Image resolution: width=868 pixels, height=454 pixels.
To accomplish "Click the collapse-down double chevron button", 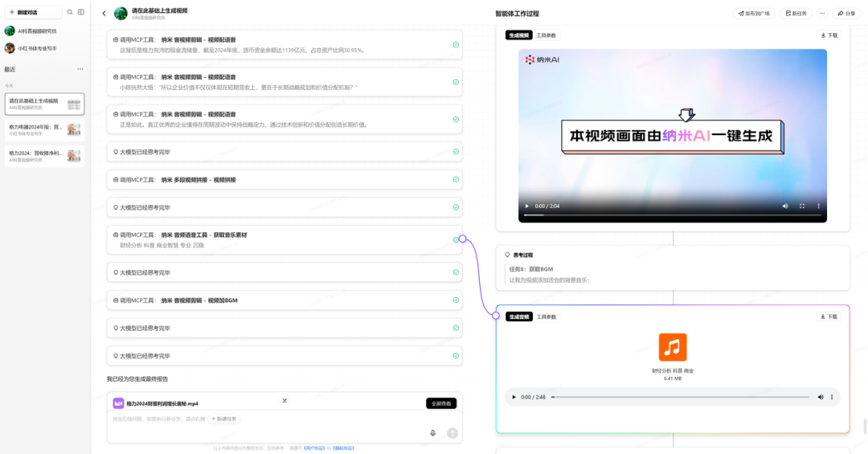I will tap(285, 400).
